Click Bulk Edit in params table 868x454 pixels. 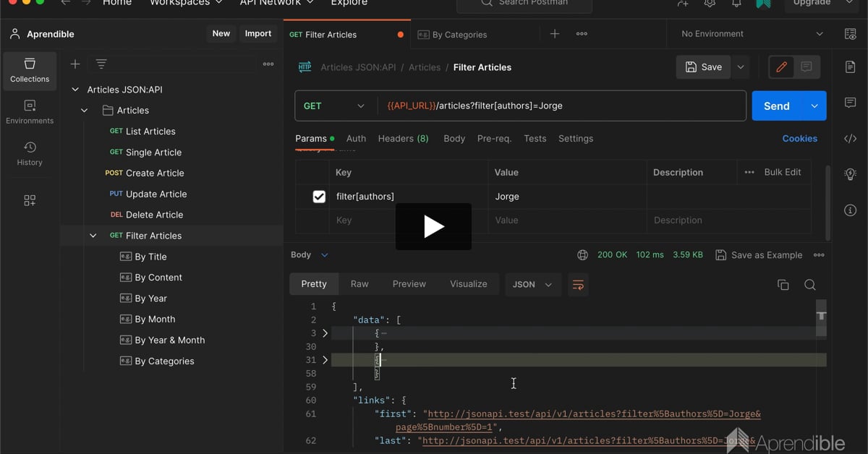(x=783, y=172)
